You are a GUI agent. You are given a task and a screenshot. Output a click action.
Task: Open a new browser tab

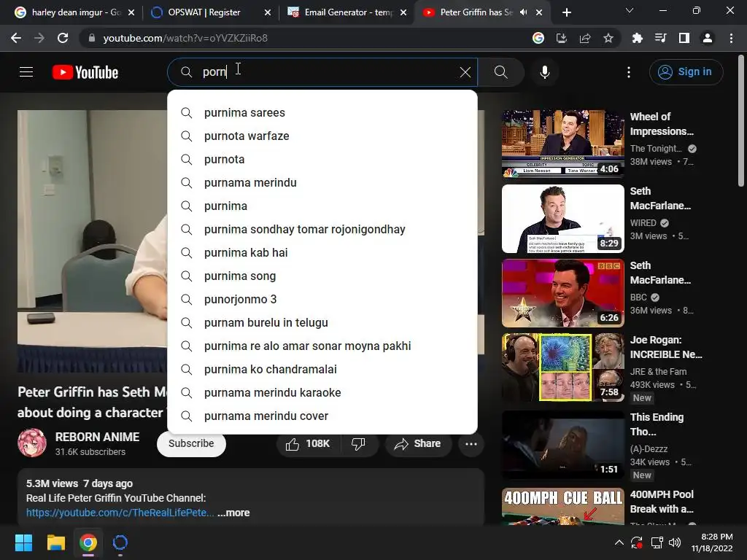[x=566, y=12]
